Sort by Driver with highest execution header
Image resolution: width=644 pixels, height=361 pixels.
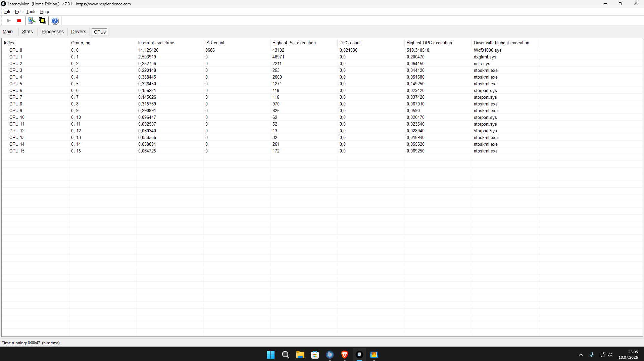(x=505, y=43)
